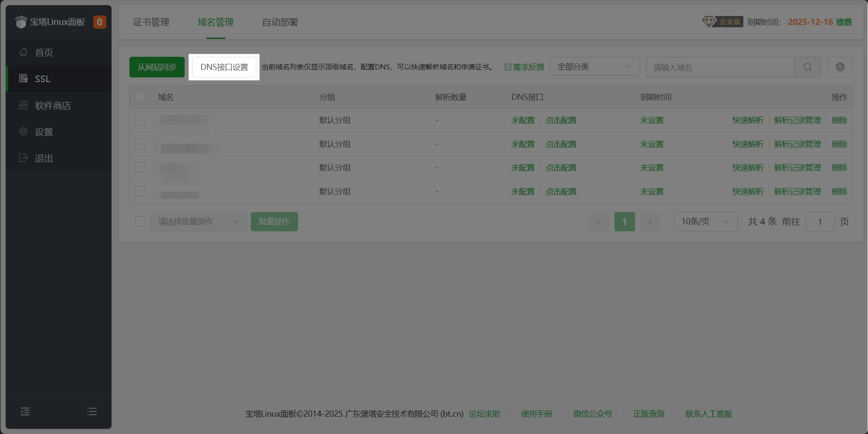The width and height of the screenshot is (868, 434).
Task: Expand the 请选择批量操作 batch dropdown
Action: [x=198, y=221]
